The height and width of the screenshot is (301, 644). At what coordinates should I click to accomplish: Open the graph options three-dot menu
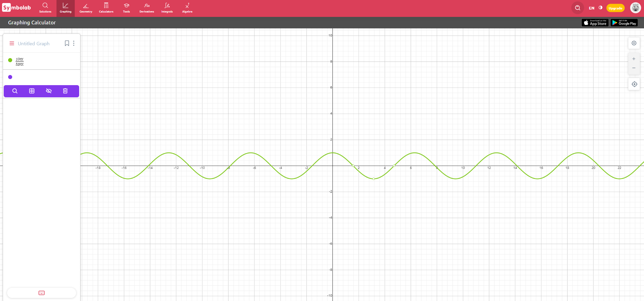point(74,43)
